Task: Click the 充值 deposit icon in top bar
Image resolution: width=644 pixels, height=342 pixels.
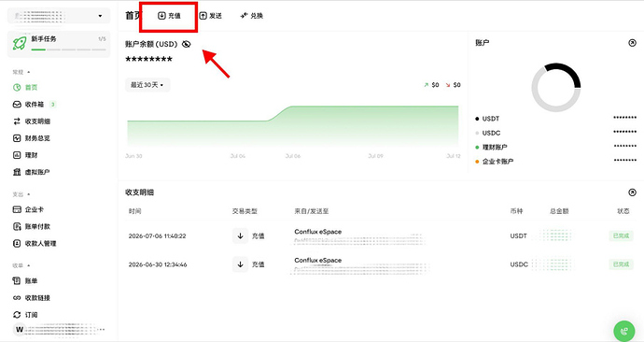Action: [161, 16]
